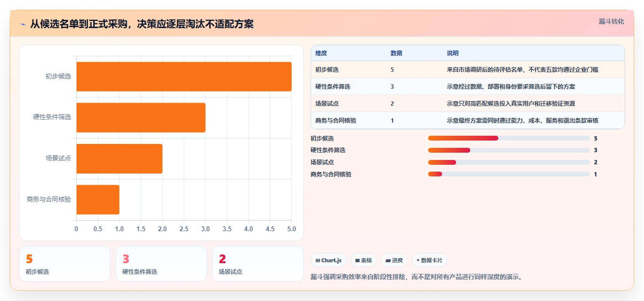
Task: Open the 硬性条件筛选 data card showing 3
Action: pyautogui.click(x=161, y=264)
